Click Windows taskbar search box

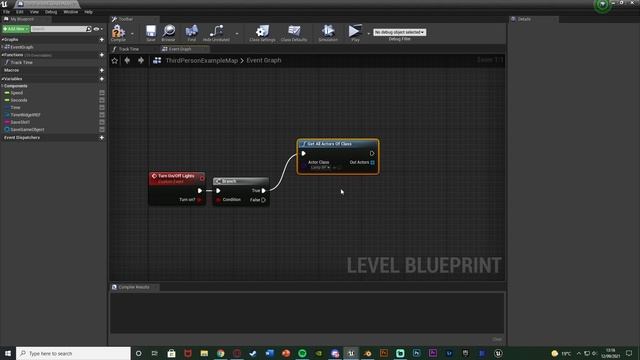pos(73,353)
